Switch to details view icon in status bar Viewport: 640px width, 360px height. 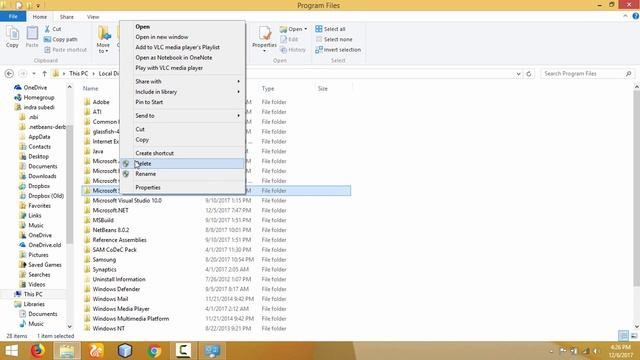[x=623, y=336]
